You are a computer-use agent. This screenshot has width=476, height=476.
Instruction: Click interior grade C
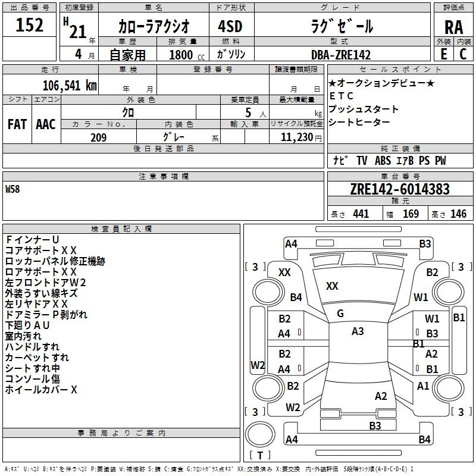click(463, 54)
